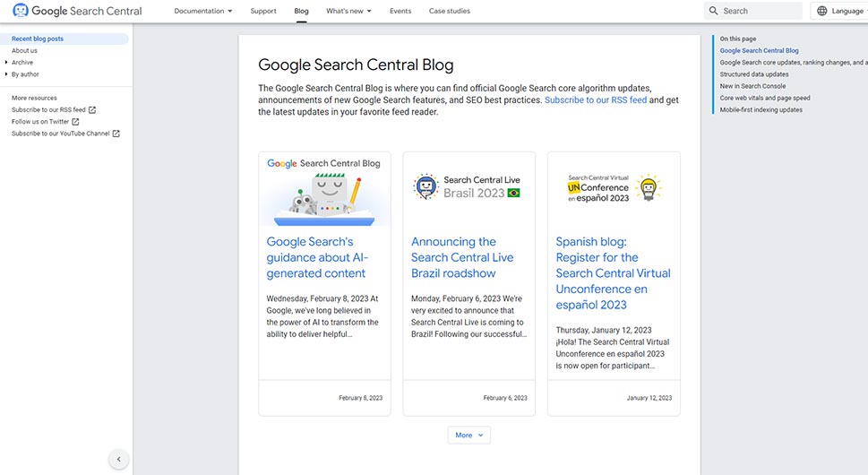Collapse the left sidebar with the chevron button
The image size is (868, 475).
(118, 459)
